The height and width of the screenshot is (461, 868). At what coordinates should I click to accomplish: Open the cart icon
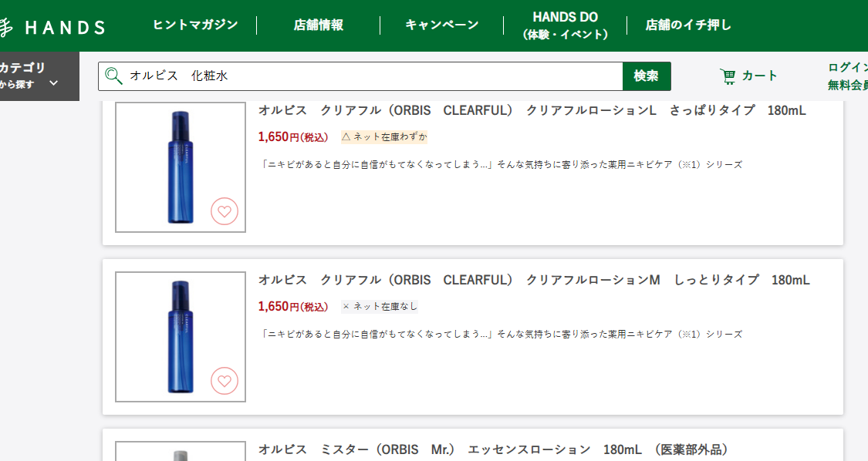click(728, 76)
